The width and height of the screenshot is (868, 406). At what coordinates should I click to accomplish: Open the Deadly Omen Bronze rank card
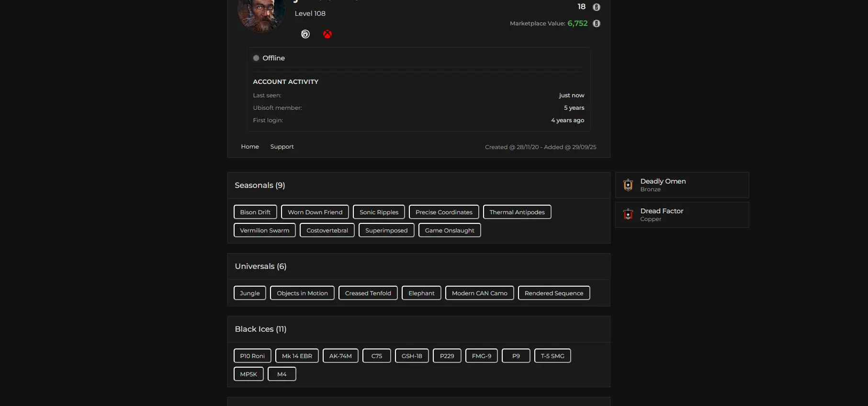[682, 185]
